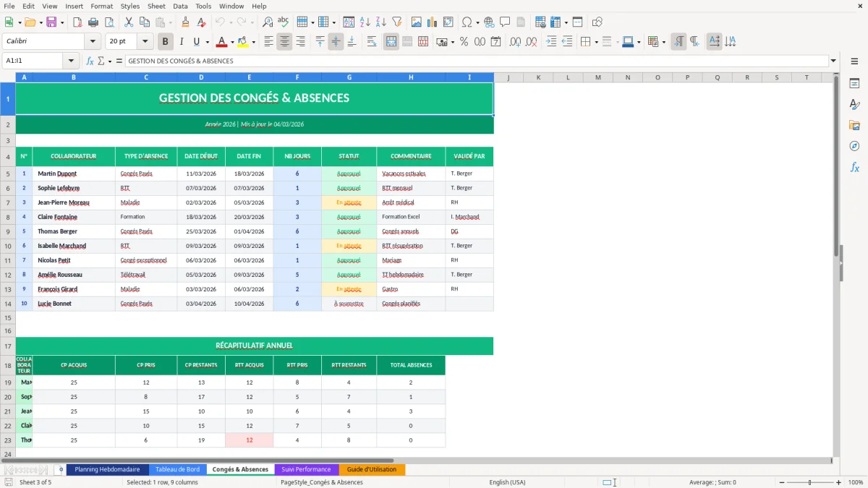
Task: Open the Sheet menu
Action: (x=156, y=6)
